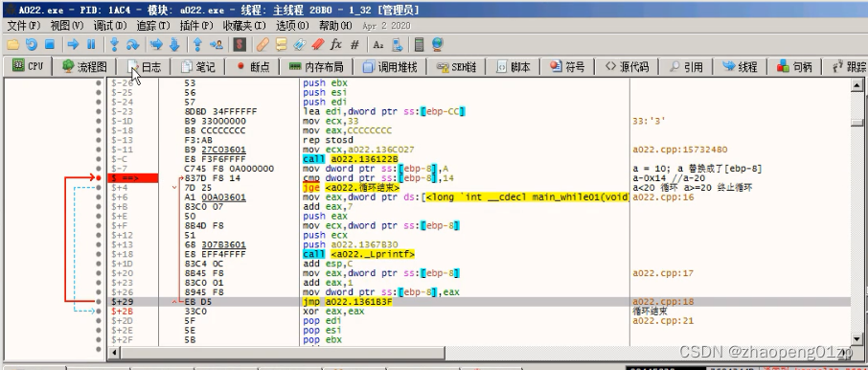Open the Calculator icon
The image size is (868, 370).
click(420, 44)
